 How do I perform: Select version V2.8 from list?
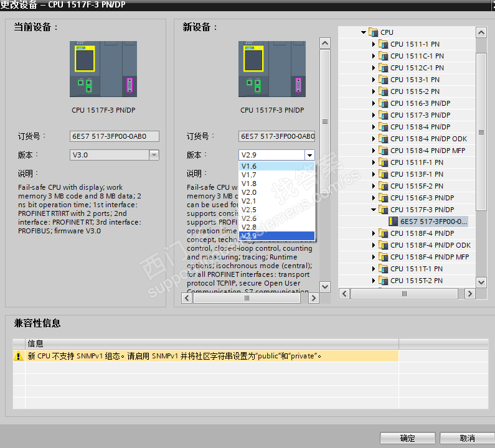(x=276, y=227)
